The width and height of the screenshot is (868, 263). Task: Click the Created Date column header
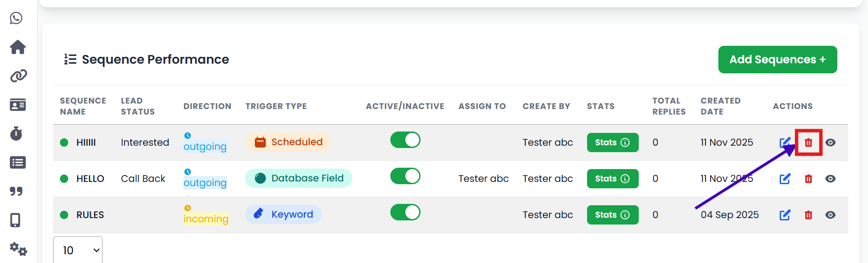[x=720, y=106]
